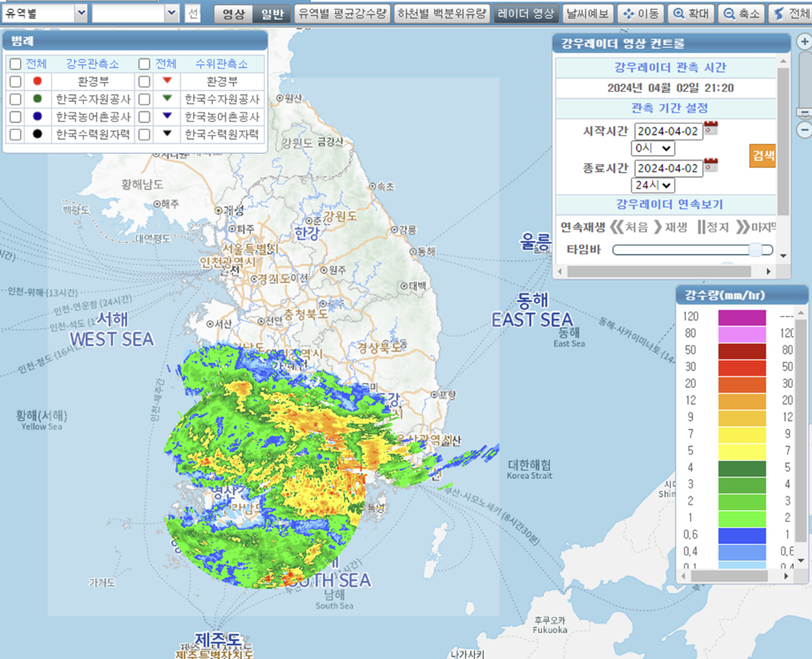Viewport: 812px width, 659px height.
Task: Open the 유역별 dropdown
Action: pos(45,14)
